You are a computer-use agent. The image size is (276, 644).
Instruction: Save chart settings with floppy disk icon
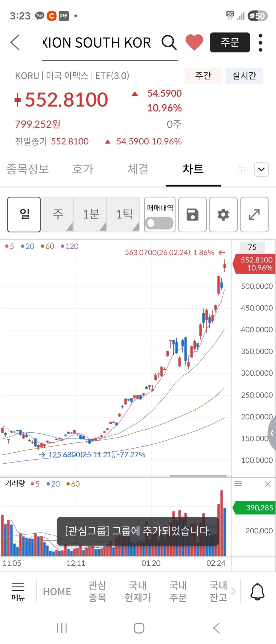pos(192,215)
